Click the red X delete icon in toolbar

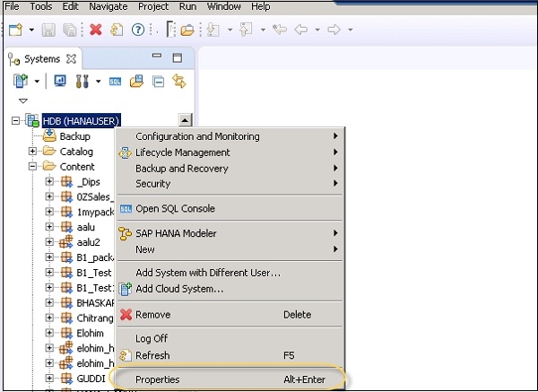[96, 30]
